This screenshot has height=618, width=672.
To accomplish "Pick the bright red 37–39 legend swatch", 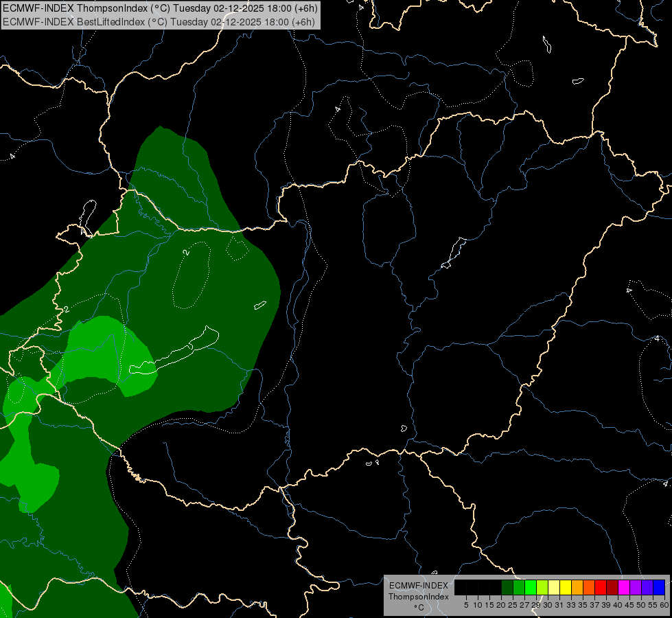I will pos(601,587).
